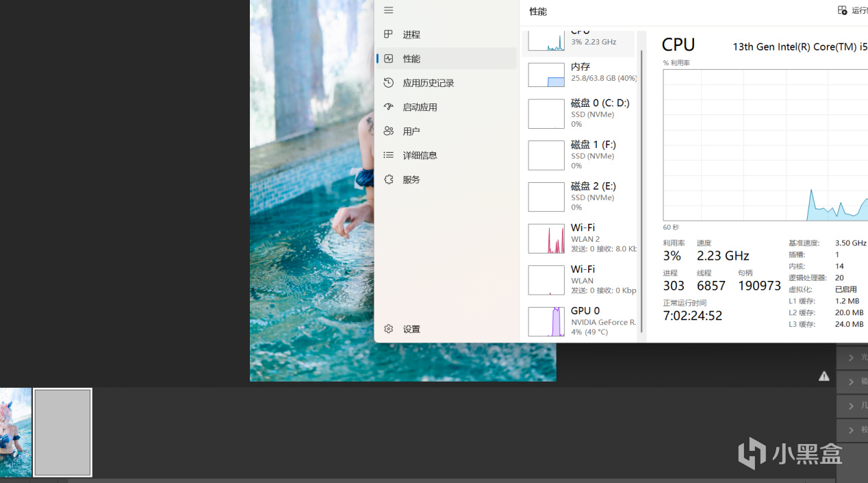Click the 进程 grid icon in sidebar
Viewport: 868px width, 483px height.
coord(388,34)
